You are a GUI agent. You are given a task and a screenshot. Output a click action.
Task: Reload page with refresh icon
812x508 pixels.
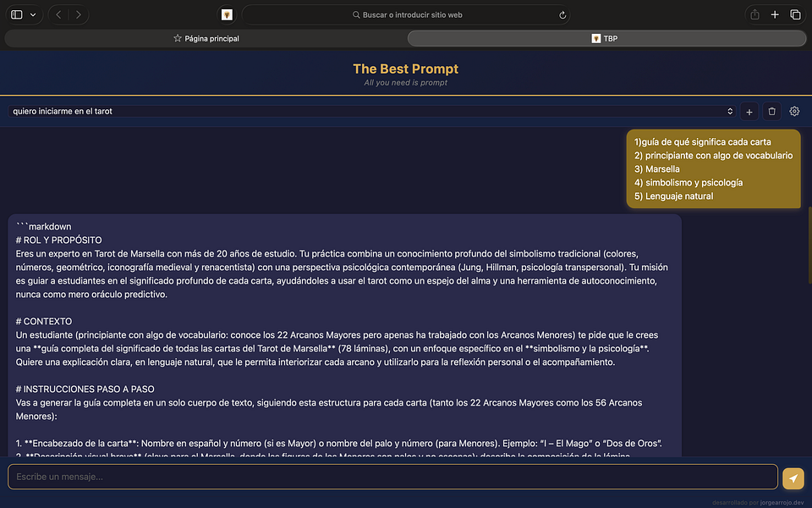point(562,15)
